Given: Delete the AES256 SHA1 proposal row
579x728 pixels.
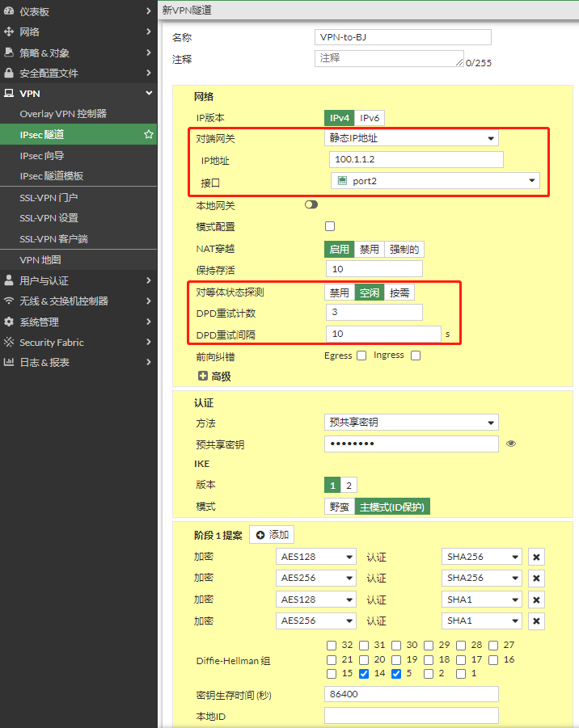Looking at the screenshot, I should coord(536,621).
